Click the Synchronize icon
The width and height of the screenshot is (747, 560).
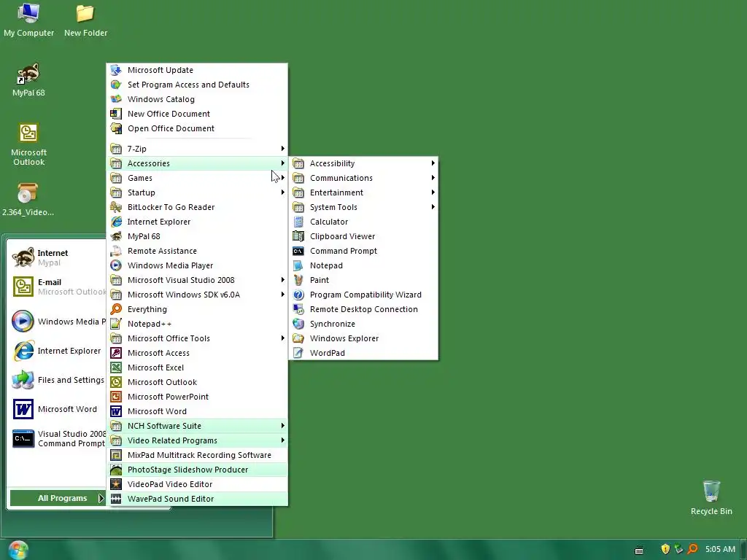298,324
